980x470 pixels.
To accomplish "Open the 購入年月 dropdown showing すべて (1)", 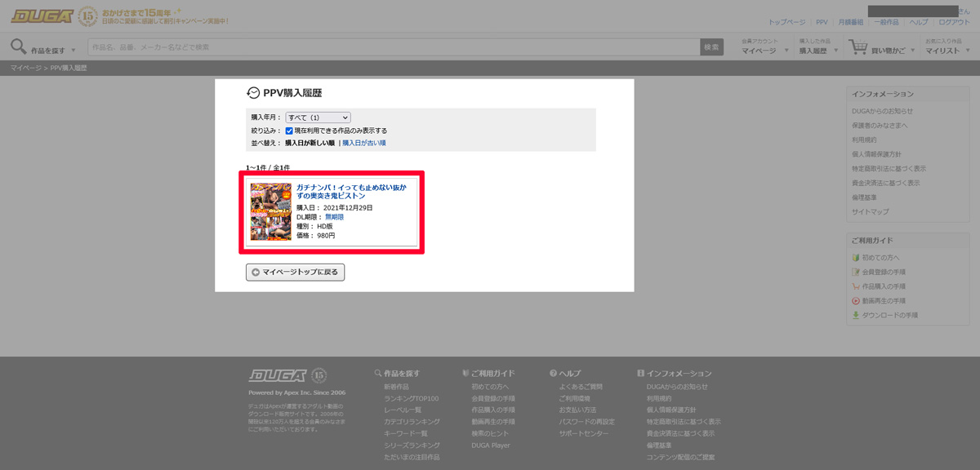I will (x=318, y=117).
